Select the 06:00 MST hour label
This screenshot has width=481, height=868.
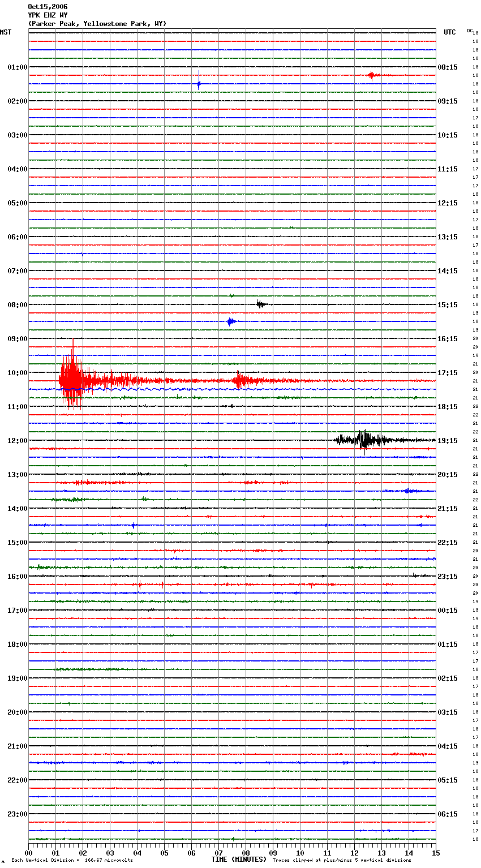17,237
